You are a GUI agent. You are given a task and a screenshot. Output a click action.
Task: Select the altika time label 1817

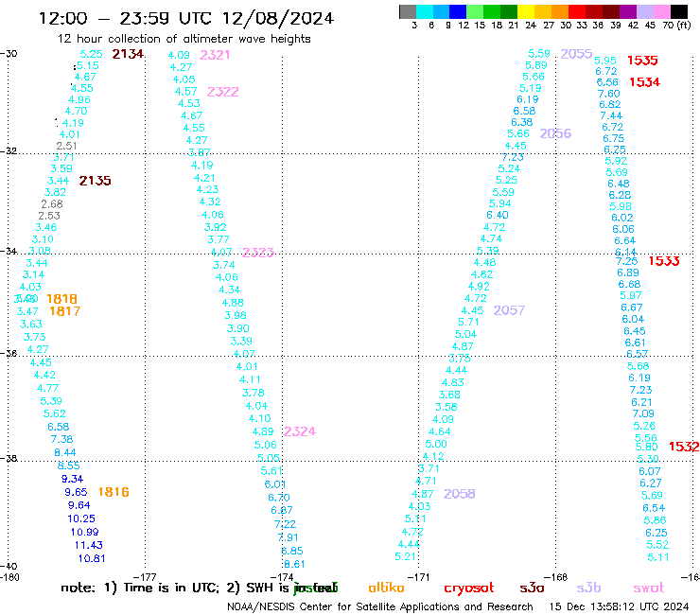[x=65, y=311]
